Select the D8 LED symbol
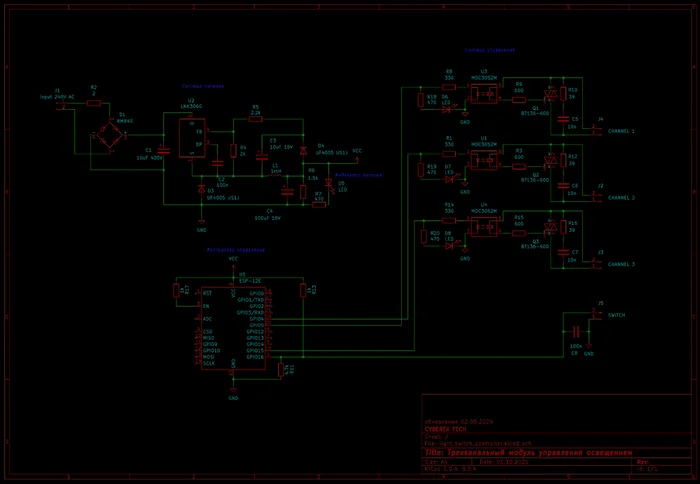Viewport: 700px width, 484px height. pyautogui.click(x=449, y=246)
